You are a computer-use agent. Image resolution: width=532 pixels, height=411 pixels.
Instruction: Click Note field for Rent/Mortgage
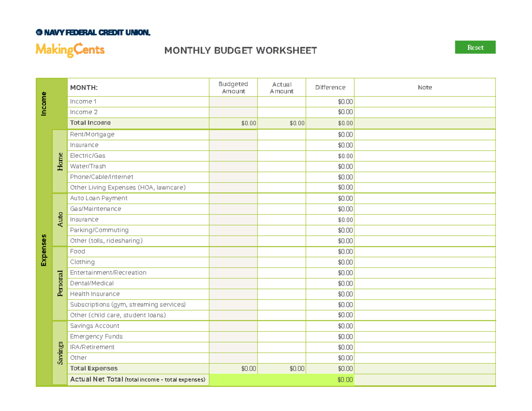click(425, 134)
